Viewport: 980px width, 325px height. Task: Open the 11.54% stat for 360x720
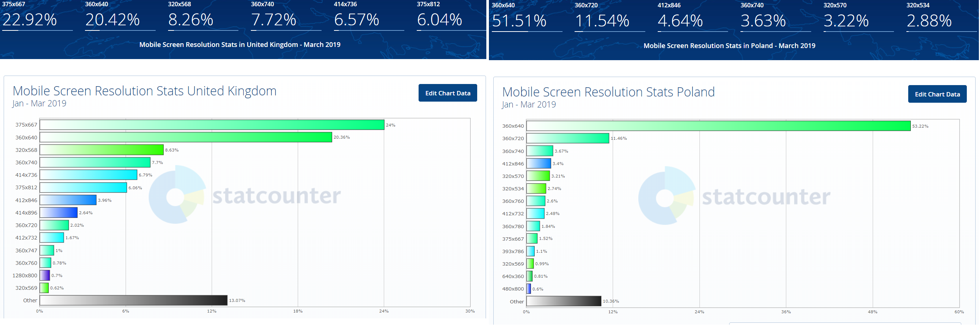click(x=602, y=21)
